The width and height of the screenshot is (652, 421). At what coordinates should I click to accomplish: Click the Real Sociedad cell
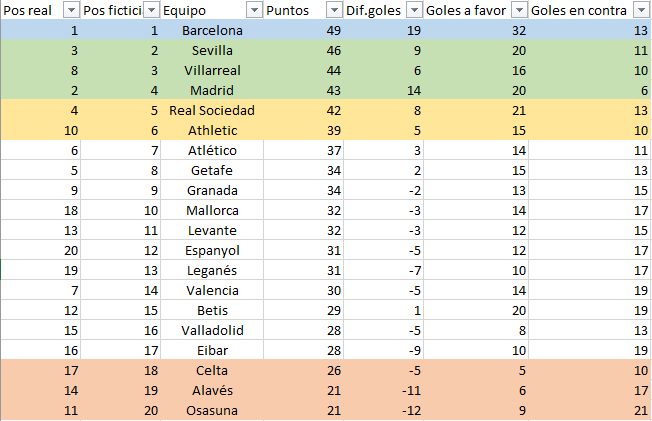pos(212,110)
